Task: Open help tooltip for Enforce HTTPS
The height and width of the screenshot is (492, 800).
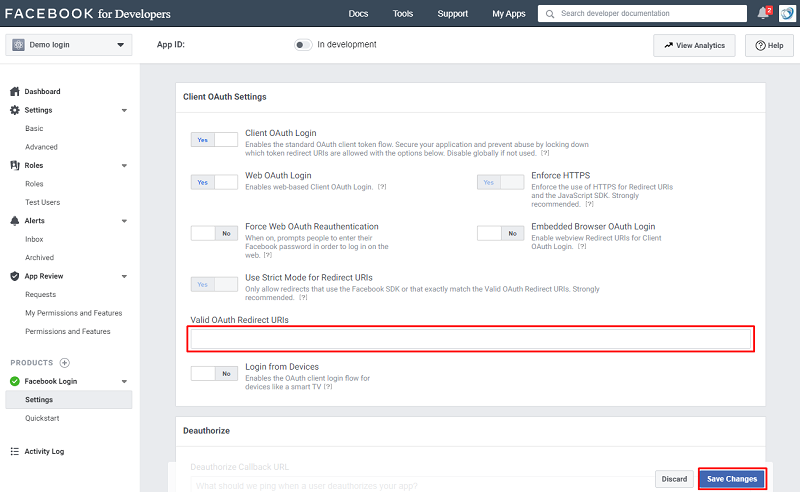Action: point(589,204)
